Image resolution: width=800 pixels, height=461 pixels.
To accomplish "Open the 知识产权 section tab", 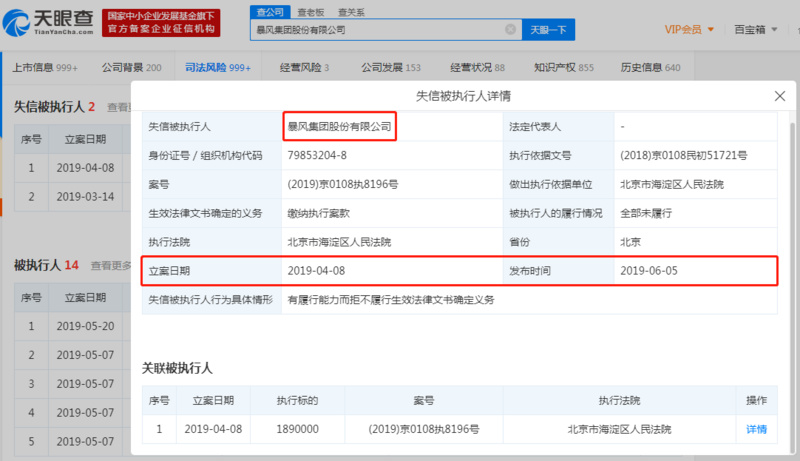I will (564, 68).
